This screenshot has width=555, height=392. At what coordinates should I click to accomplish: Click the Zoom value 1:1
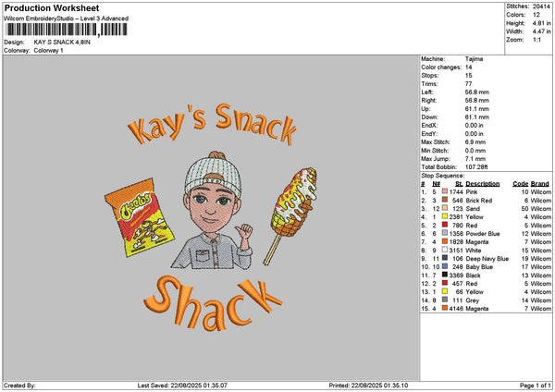[536, 40]
